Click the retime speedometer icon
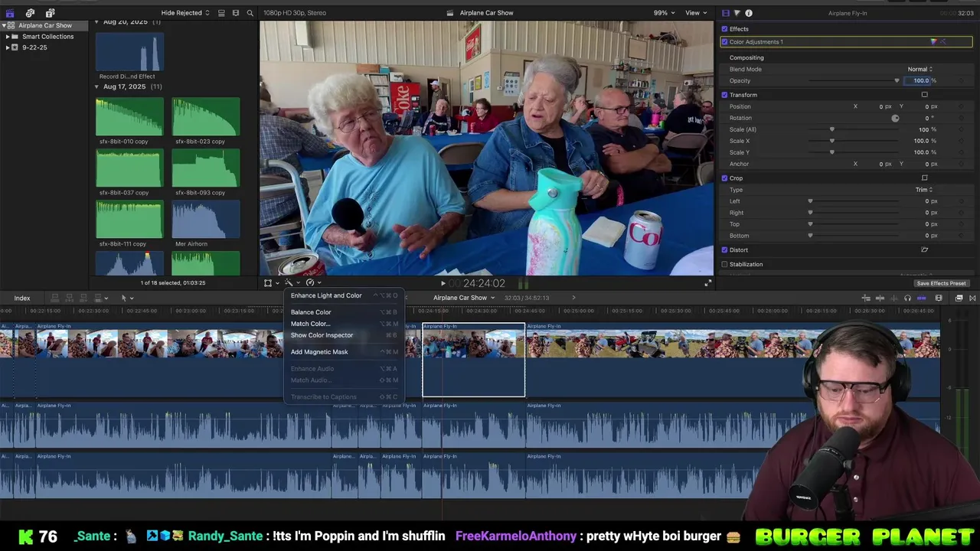The image size is (980, 551). pos(310,283)
